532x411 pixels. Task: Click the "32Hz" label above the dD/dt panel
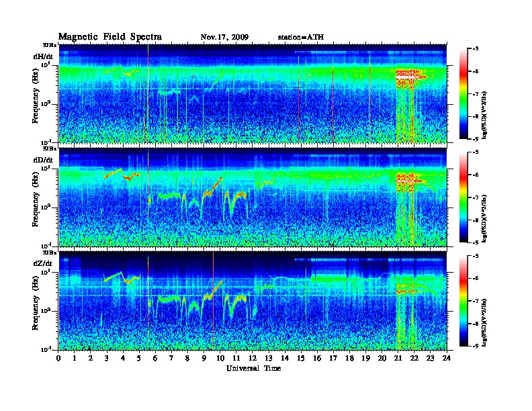[50, 148]
